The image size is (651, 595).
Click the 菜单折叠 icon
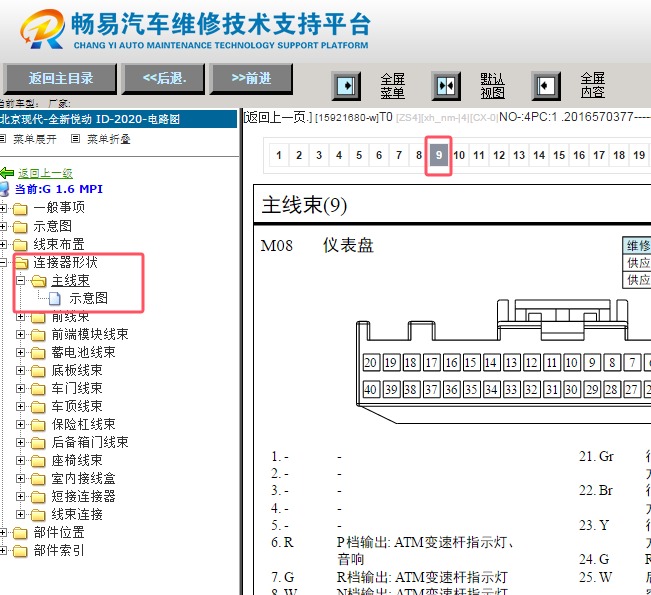(75, 139)
